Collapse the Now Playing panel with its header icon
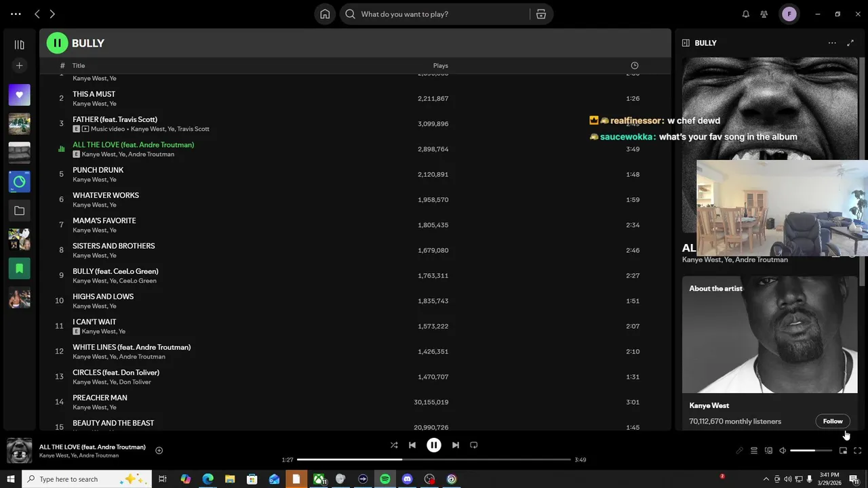This screenshot has height=488, width=868. (x=686, y=43)
